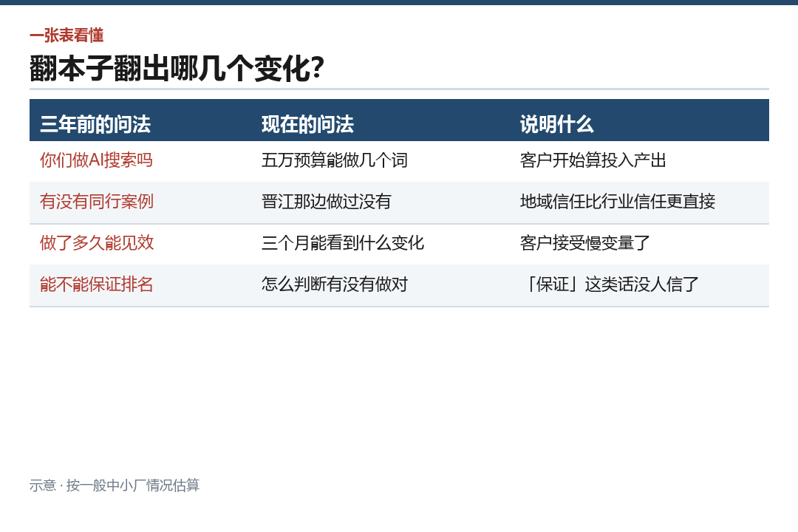Click footnote 示意 · 按一般中小厂情况估算
This screenshot has width=798, height=532.
click(115, 485)
